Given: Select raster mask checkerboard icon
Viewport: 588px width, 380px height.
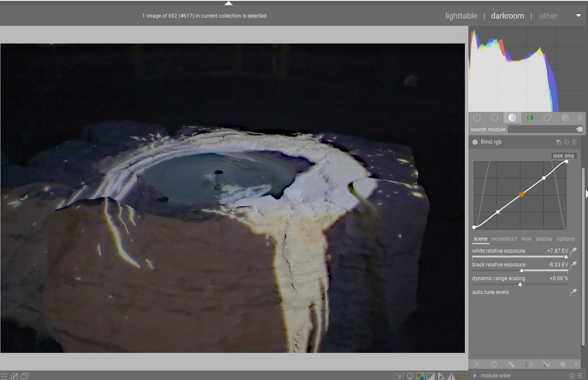Looking at the screenshot, I should pos(563,364).
